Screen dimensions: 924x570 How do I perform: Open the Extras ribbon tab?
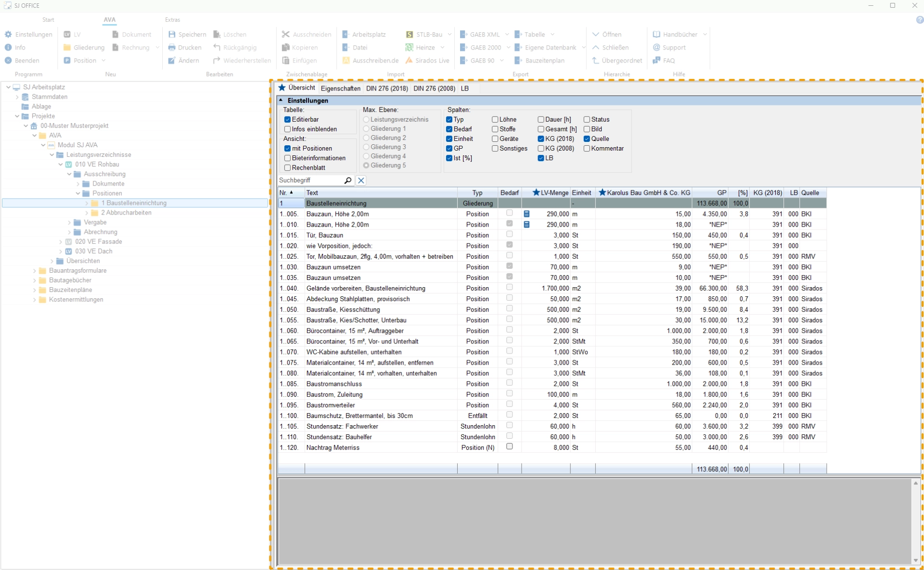coord(172,20)
